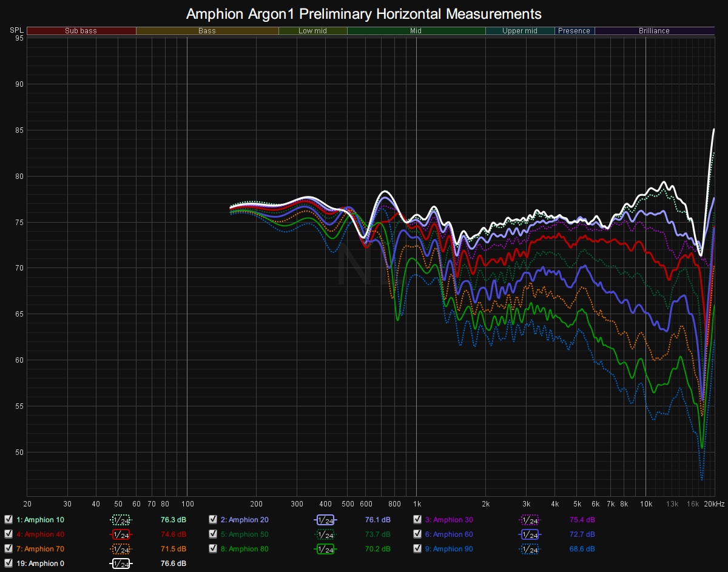Click the "8: Amphion 80" legend label

(x=244, y=549)
